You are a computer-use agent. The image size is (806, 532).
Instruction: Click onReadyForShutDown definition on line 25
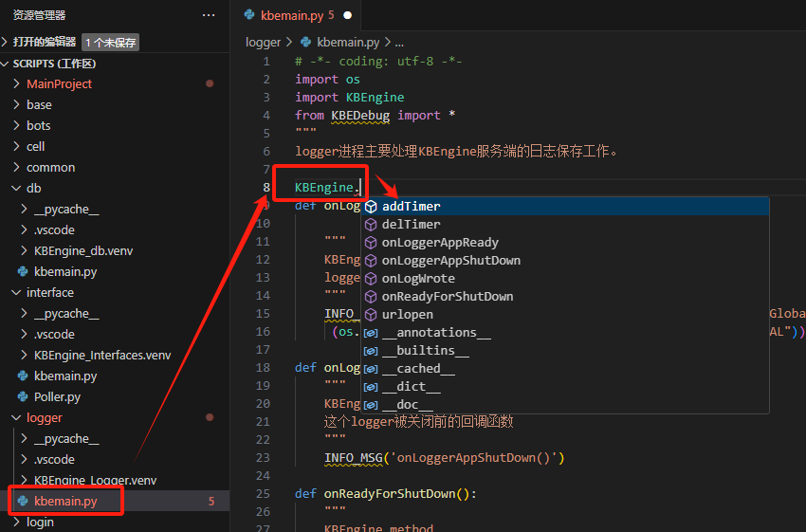pos(389,493)
